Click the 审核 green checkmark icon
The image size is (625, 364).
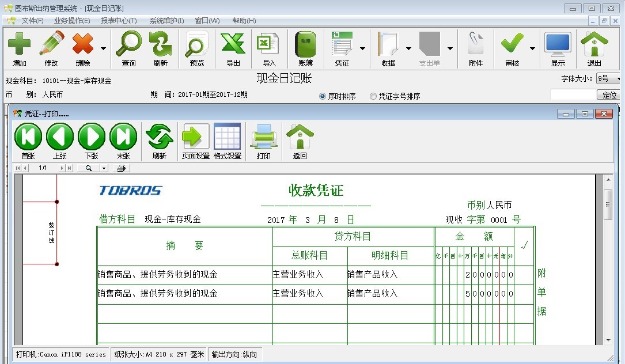[512, 44]
